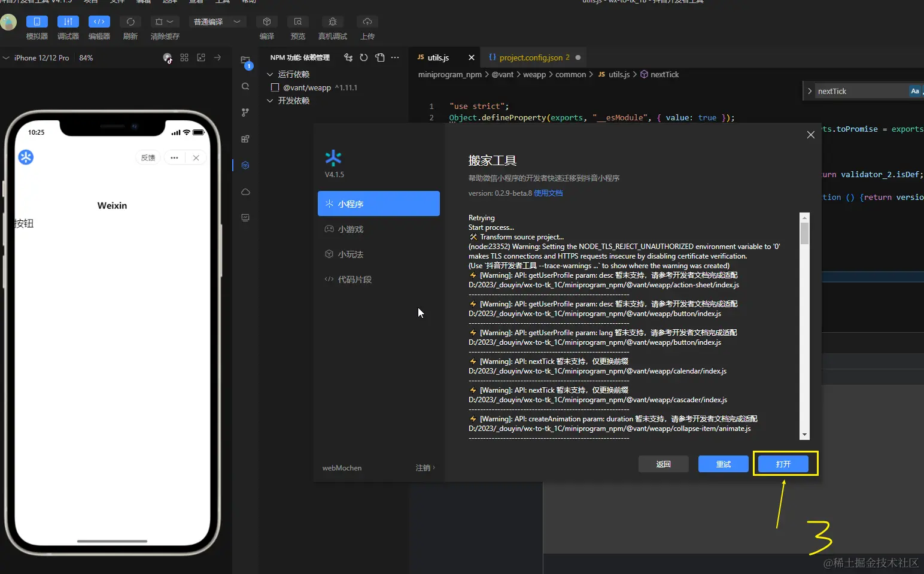This screenshot has width=924, height=574.
Task: Open the source control view in activity bar
Action: (x=245, y=113)
